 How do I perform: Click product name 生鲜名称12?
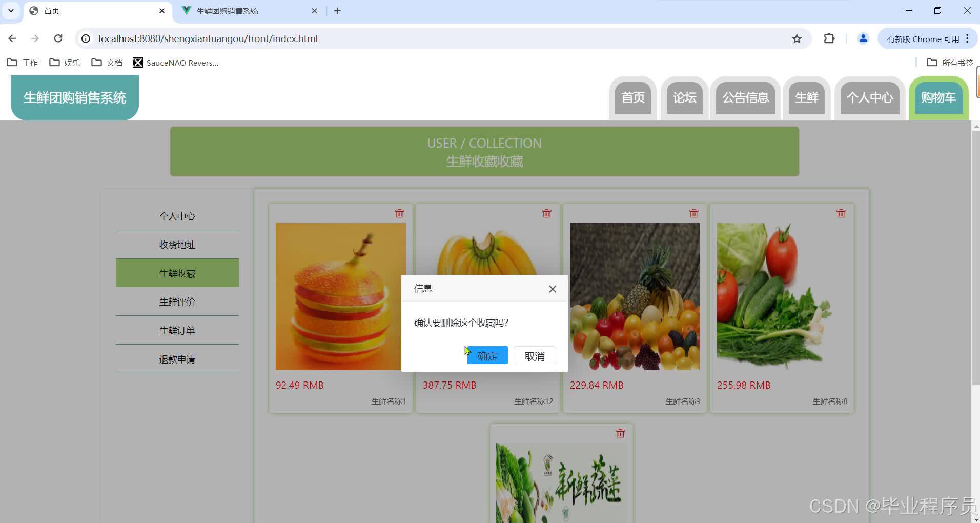coord(534,401)
